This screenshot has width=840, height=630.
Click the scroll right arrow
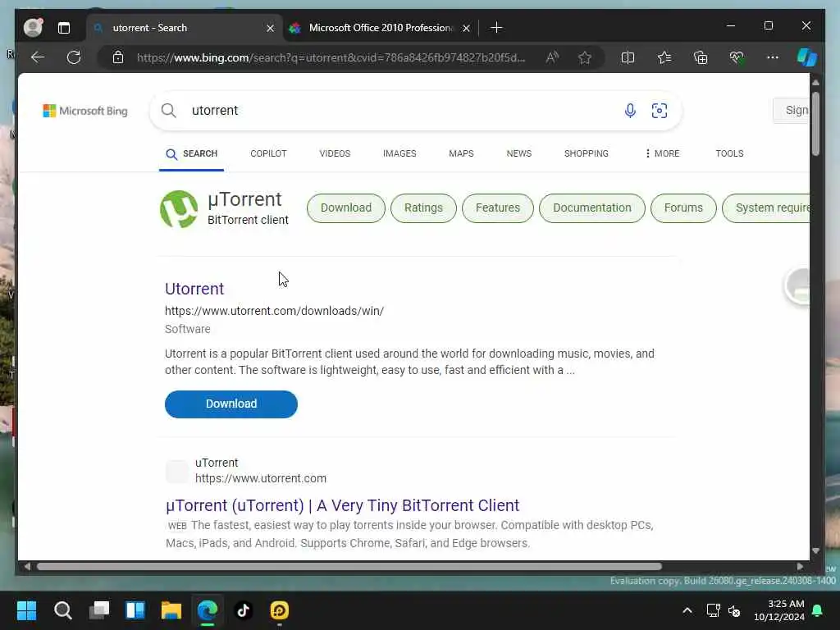(x=800, y=566)
